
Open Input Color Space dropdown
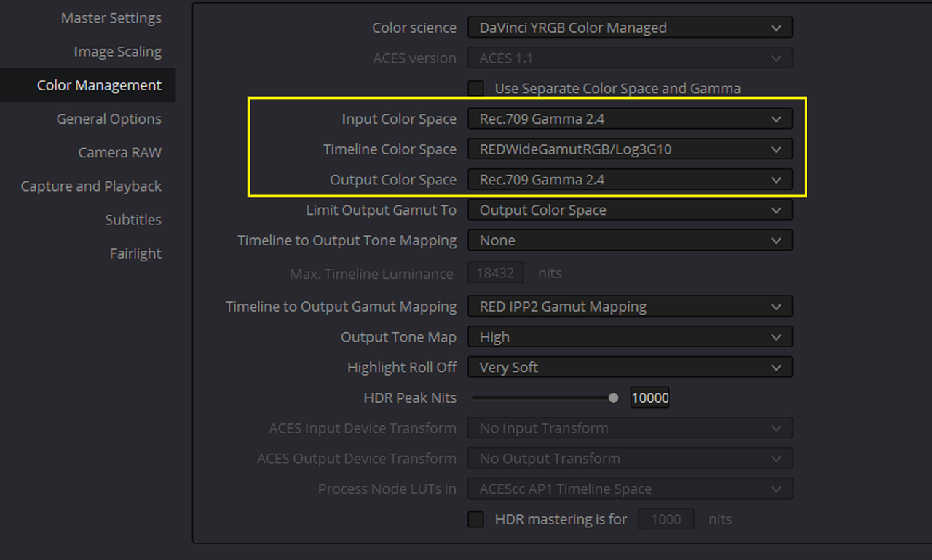coord(630,119)
